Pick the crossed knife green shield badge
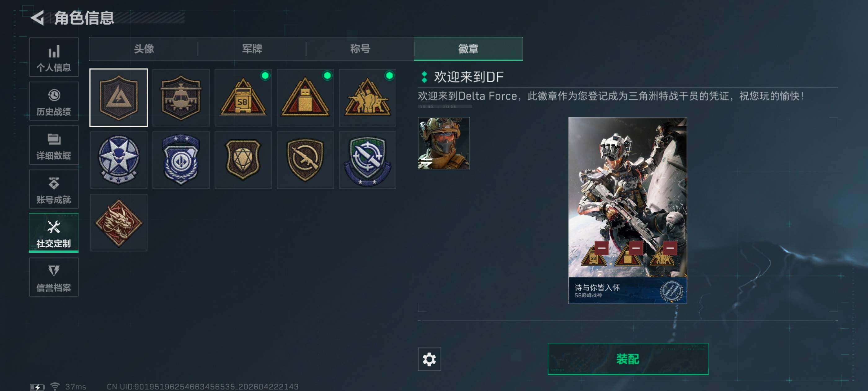Viewport: 868px width, 391px height. (367, 160)
